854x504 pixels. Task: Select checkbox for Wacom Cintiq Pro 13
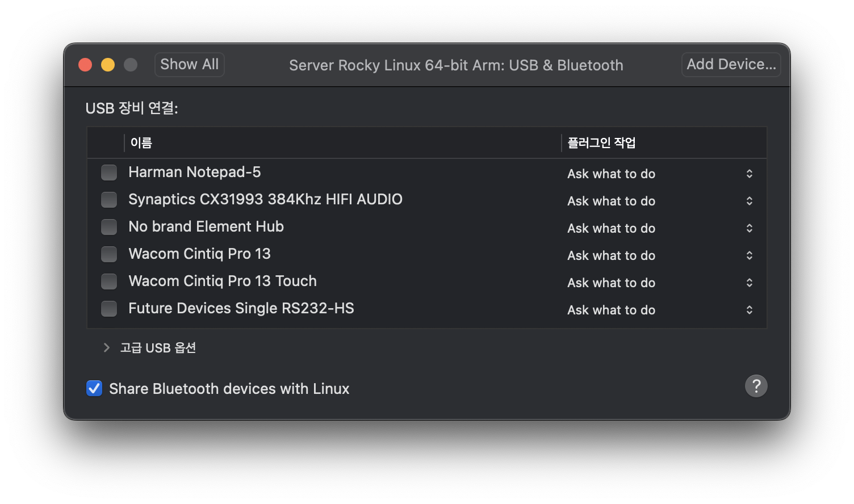(109, 254)
